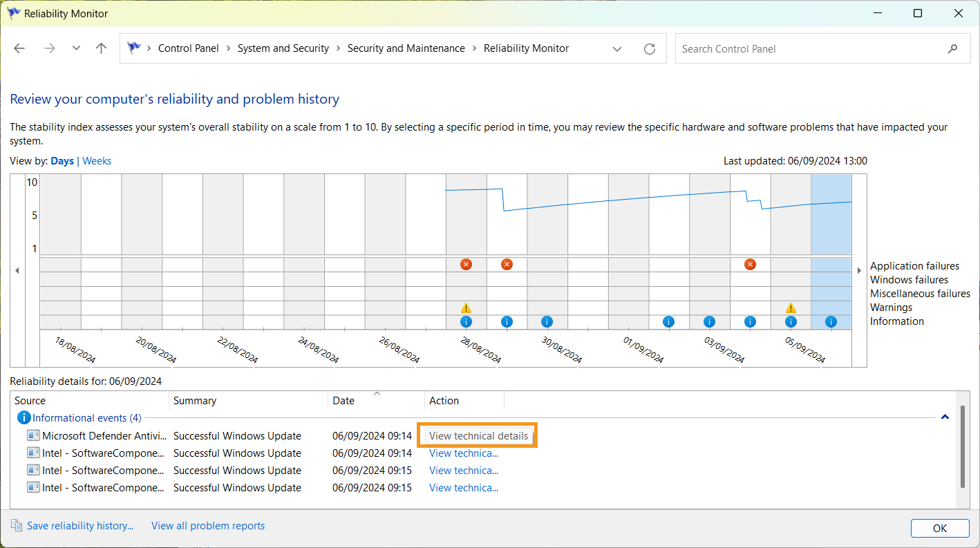The height and width of the screenshot is (548, 980).
Task: Switch chart view to Weeks
Action: [97, 161]
